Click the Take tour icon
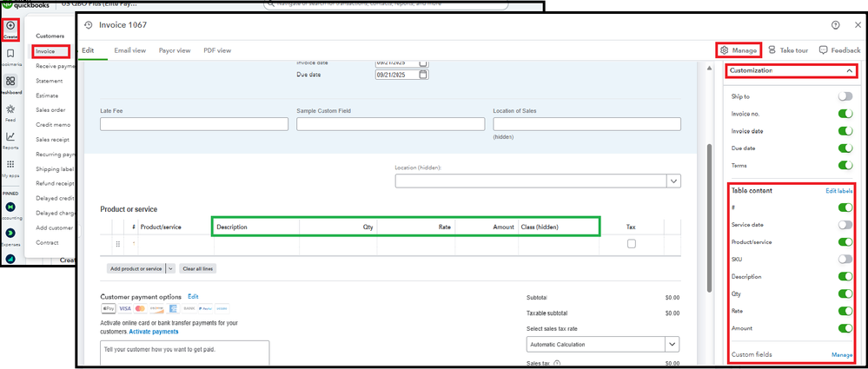 [772, 50]
